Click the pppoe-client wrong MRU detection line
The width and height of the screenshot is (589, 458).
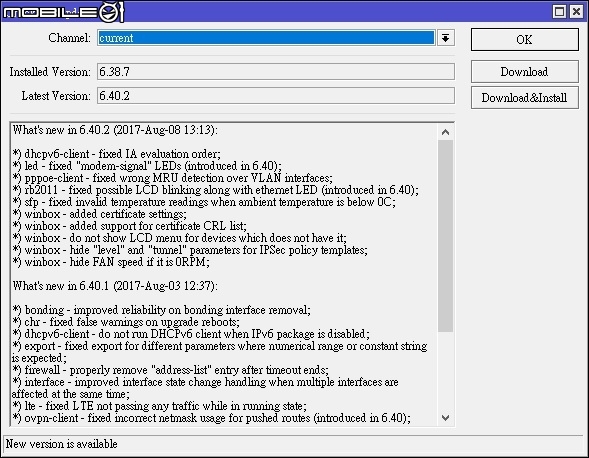pos(172,178)
